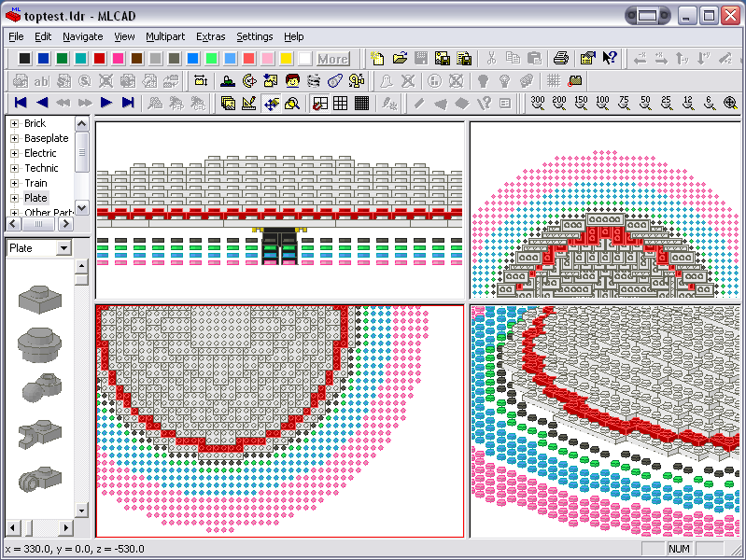Select the 300 percent zoom icon
746x560 pixels.
pos(538,104)
